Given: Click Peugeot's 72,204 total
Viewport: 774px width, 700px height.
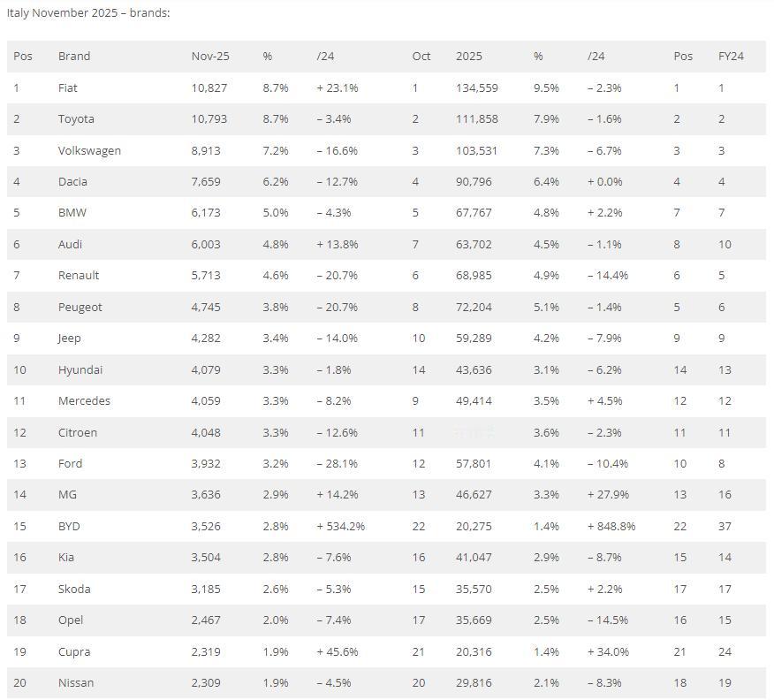Looking at the screenshot, I should point(474,307).
